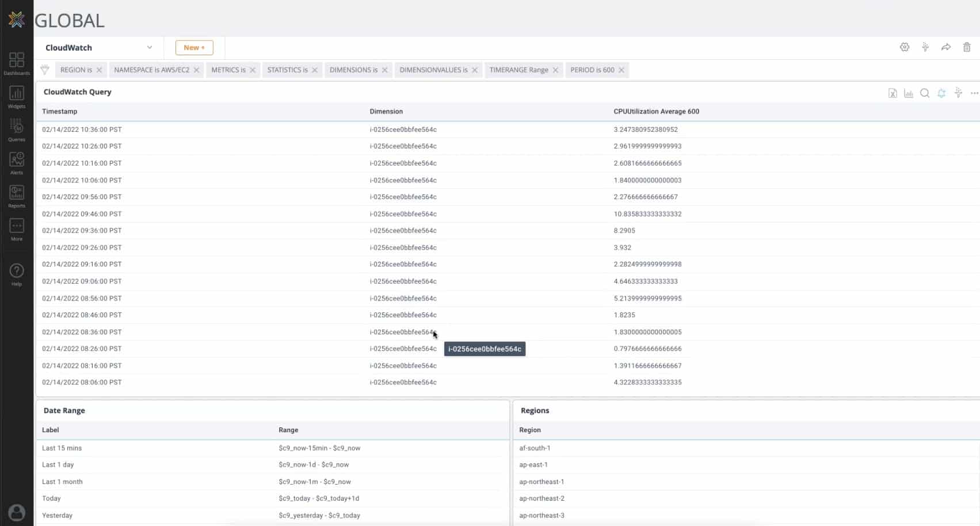Open the Reports section

coord(17,196)
